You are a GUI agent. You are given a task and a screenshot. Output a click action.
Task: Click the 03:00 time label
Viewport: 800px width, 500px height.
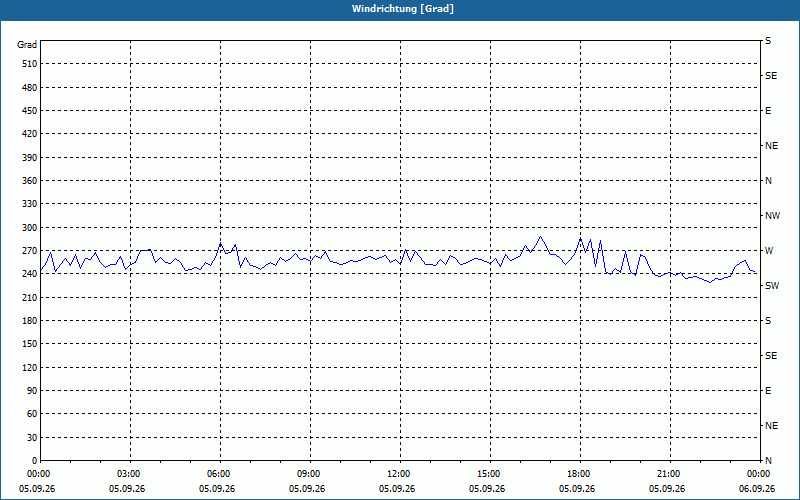click(x=130, y=474)
